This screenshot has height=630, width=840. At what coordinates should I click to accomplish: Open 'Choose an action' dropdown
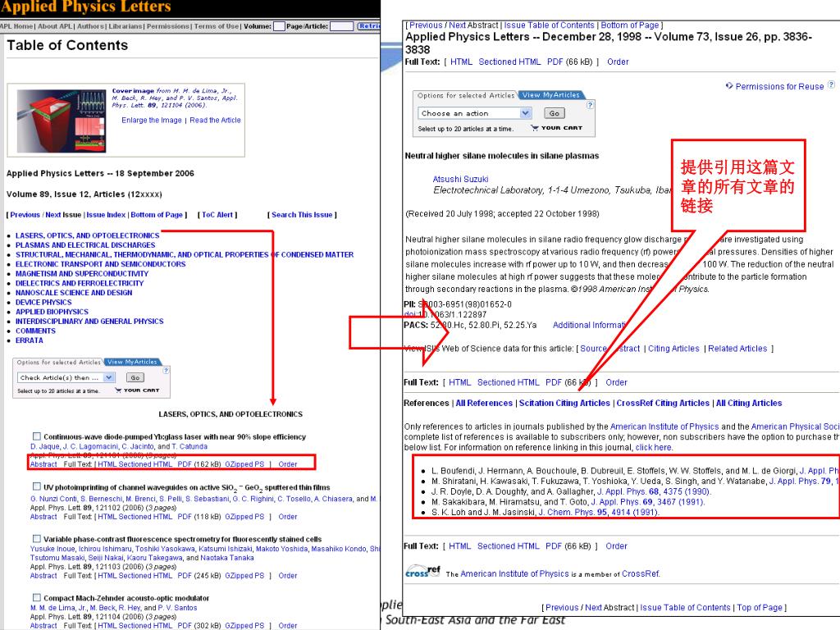474,113
